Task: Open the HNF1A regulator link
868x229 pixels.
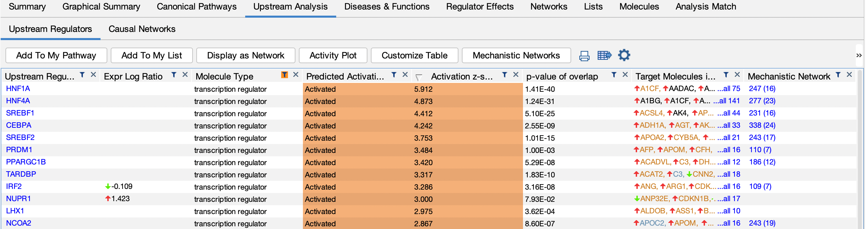Action: click(18, 89)
